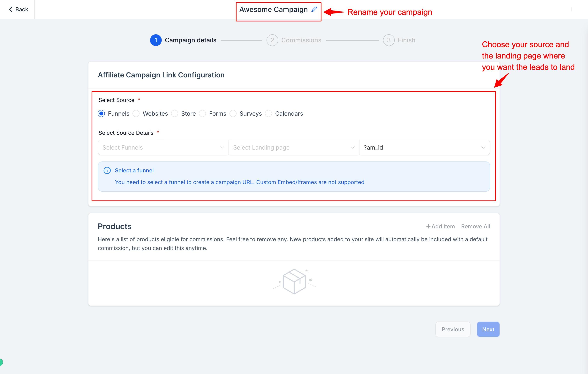Screen dimensions: 588x374
Task: Click the empty box illustration in Products
Action: pyautogui.click(x=294, y=281)
